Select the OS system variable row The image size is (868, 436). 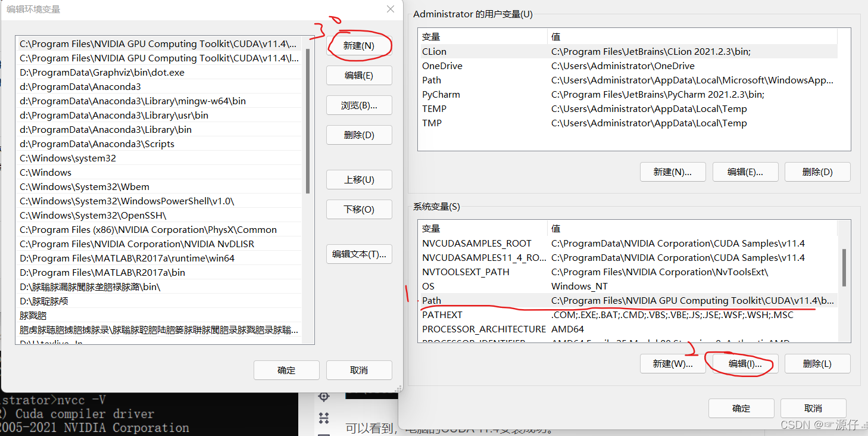628,286
